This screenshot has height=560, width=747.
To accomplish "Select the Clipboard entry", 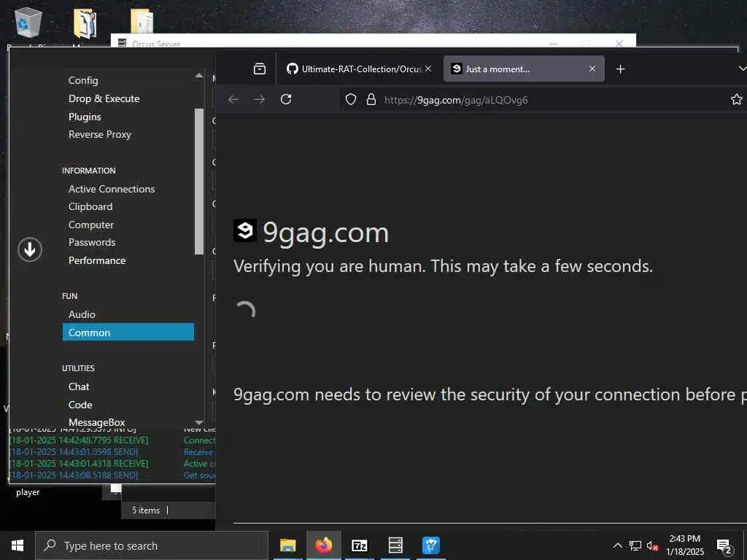I will pos(90,206).
